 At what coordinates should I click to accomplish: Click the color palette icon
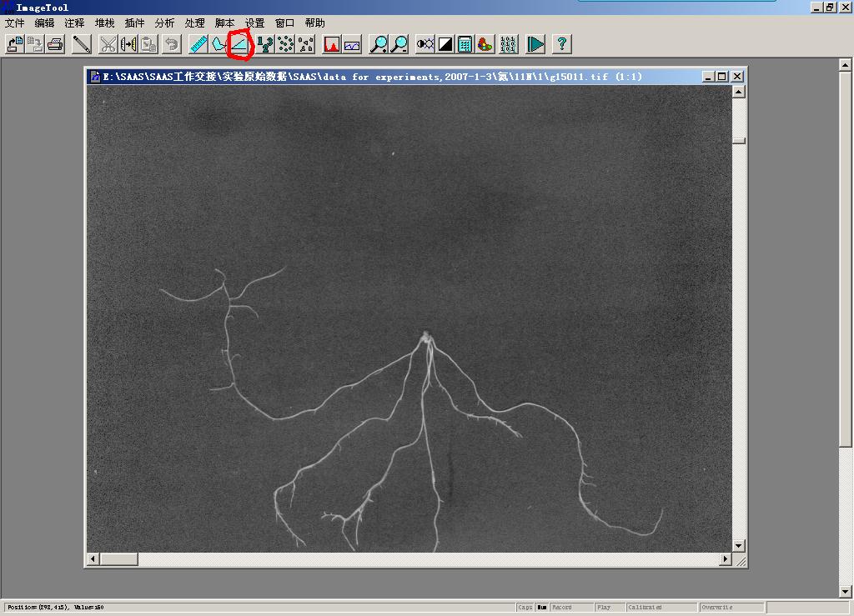tap(485, 44)
